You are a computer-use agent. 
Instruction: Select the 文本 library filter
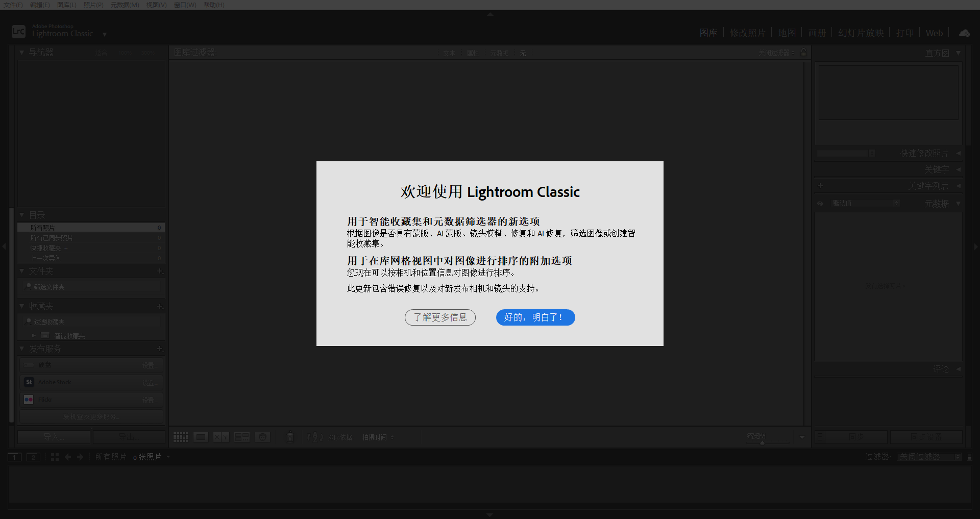tap(449, 53)
